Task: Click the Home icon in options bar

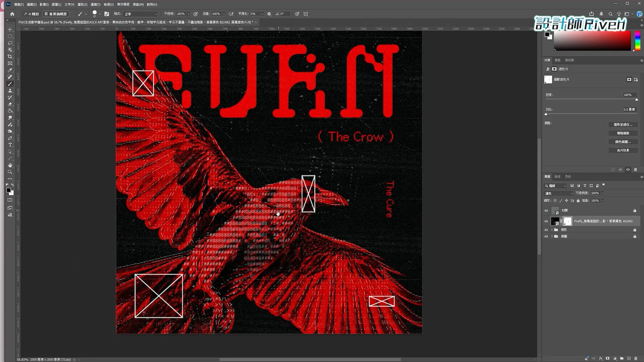Action: (12, 14)
